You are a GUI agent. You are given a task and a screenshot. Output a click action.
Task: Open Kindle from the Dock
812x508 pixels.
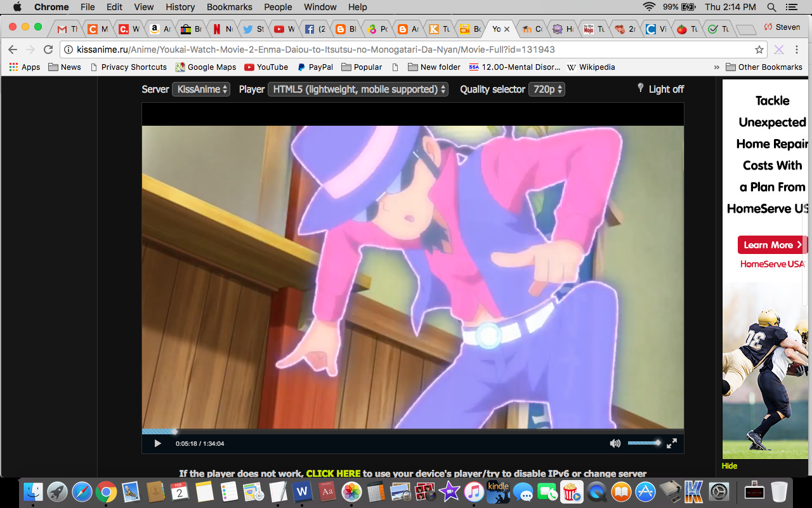(x=499, y=491)
